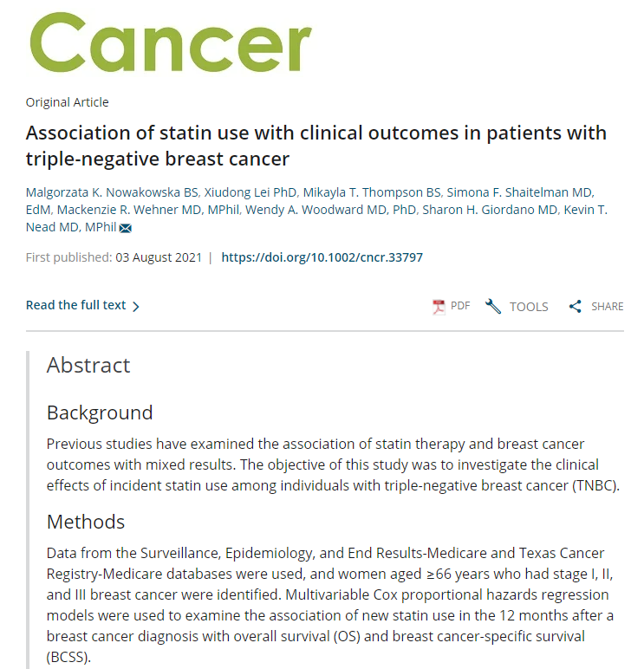Expand the SHARE options

pyautogui.click(x=607, y=306)
